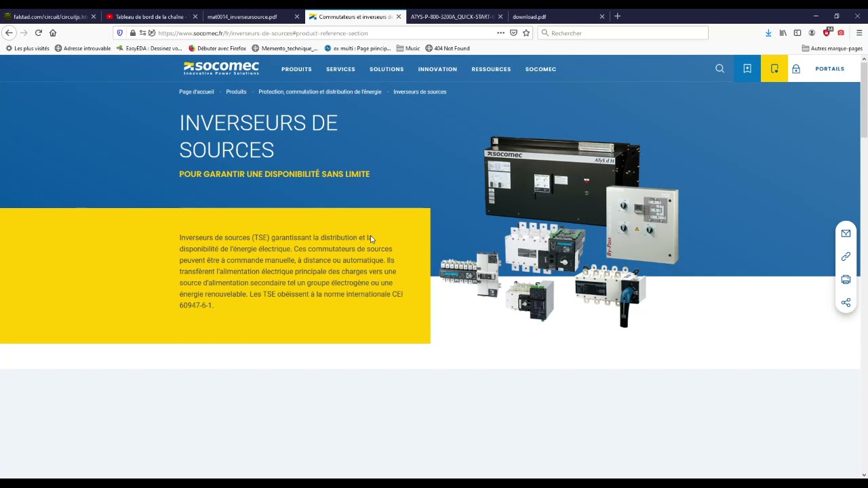Viewport: 868px width, 488px height.
Task: Open tracking protection shield in address bar
Action: tap(120, 33)
